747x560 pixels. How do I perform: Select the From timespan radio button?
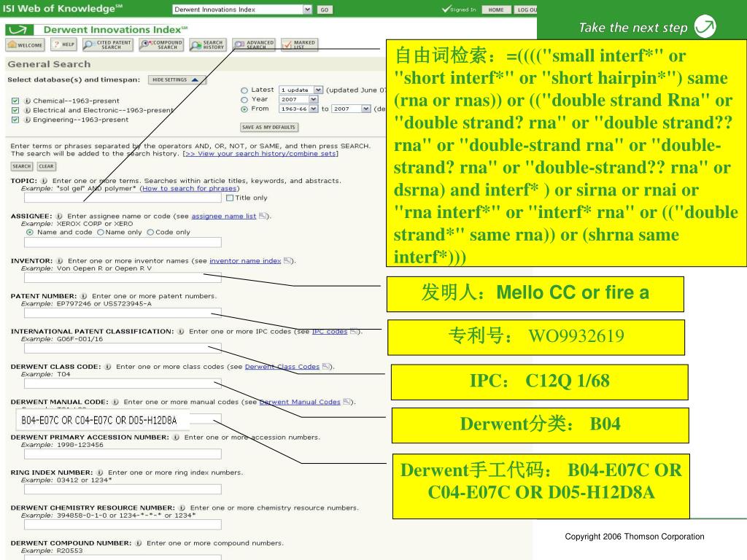[x=244, y=109]
